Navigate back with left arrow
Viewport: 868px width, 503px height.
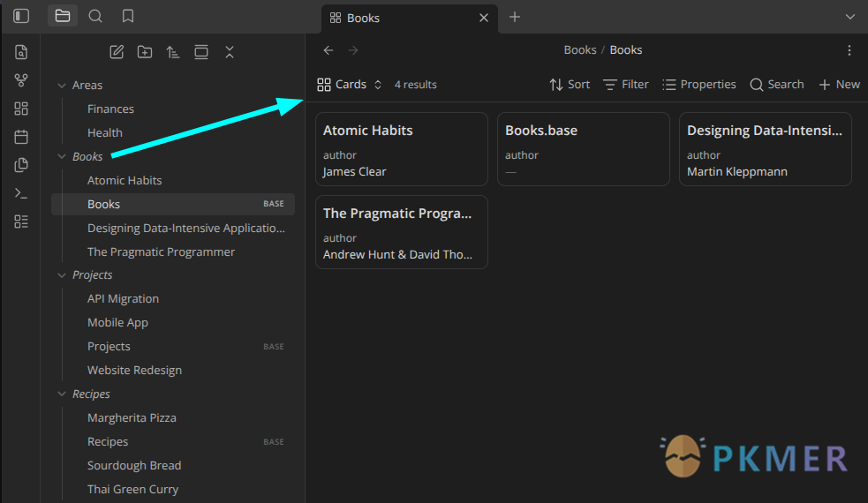tap(328, 50)
